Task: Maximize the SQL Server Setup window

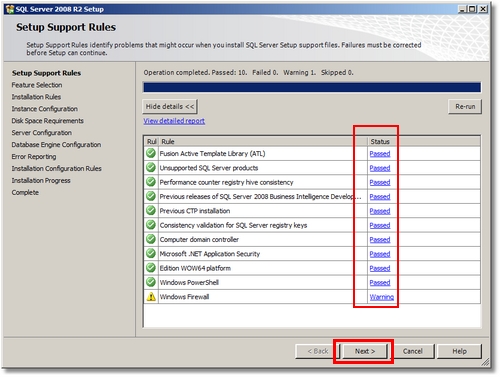Action: pos(472,9)
